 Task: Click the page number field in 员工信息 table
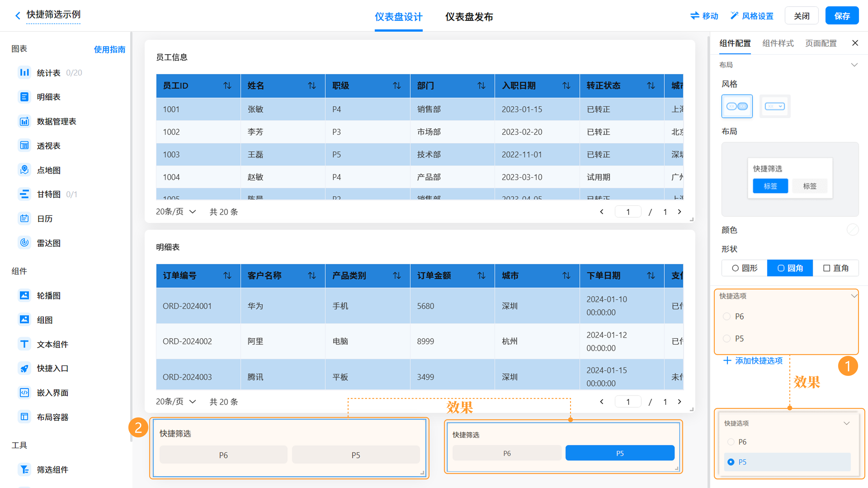click(628, 212)
